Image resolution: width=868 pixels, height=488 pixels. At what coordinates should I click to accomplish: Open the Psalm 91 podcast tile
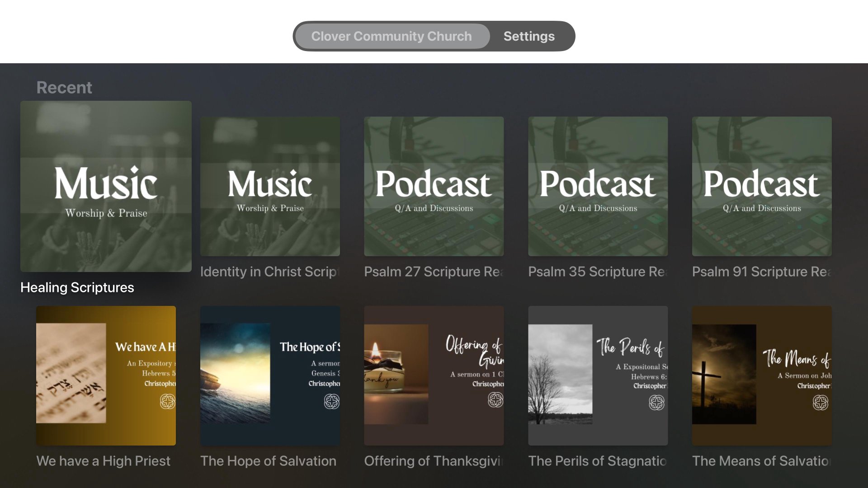[x=762, y=186]
